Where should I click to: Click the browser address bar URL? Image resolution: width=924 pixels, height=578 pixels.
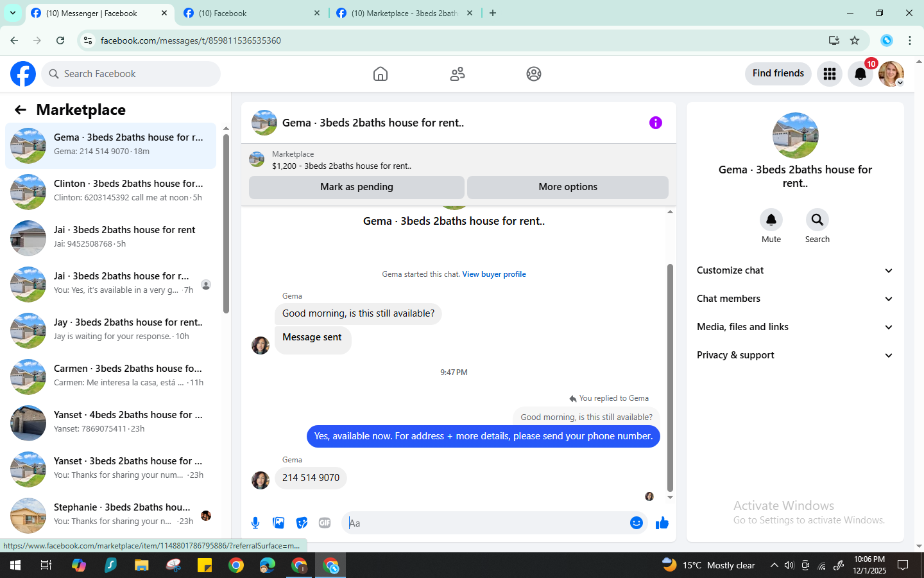coord(191,40)
